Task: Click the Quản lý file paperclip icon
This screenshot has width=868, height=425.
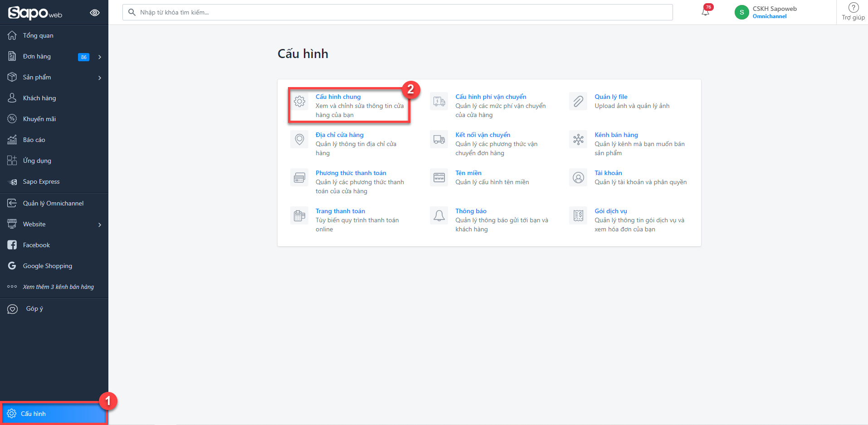Action: click(578, 101)
